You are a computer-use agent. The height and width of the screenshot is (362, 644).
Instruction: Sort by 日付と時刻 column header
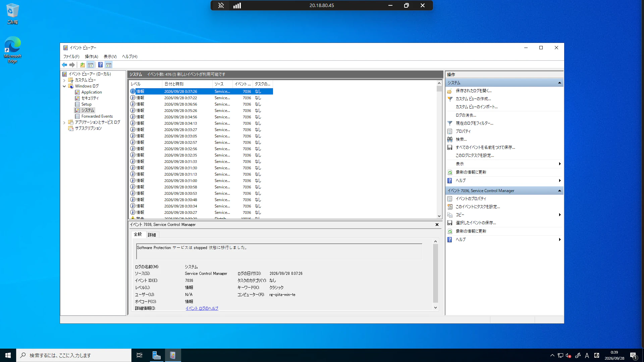(x=187, y=84)
